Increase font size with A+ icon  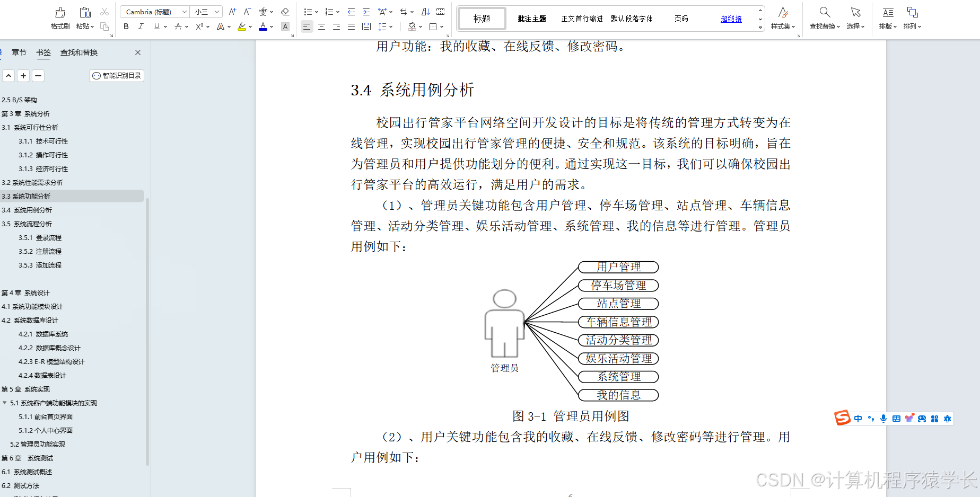tap(232, 12)
